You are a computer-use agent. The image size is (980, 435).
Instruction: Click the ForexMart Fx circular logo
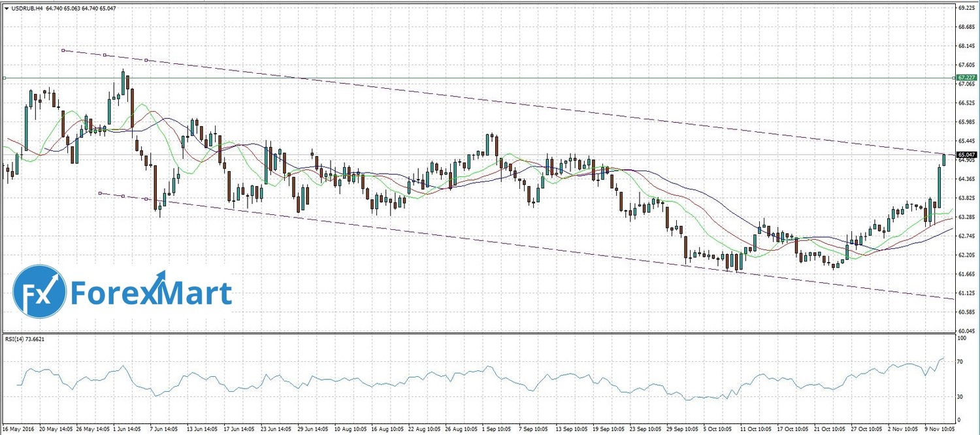(41, 293)
